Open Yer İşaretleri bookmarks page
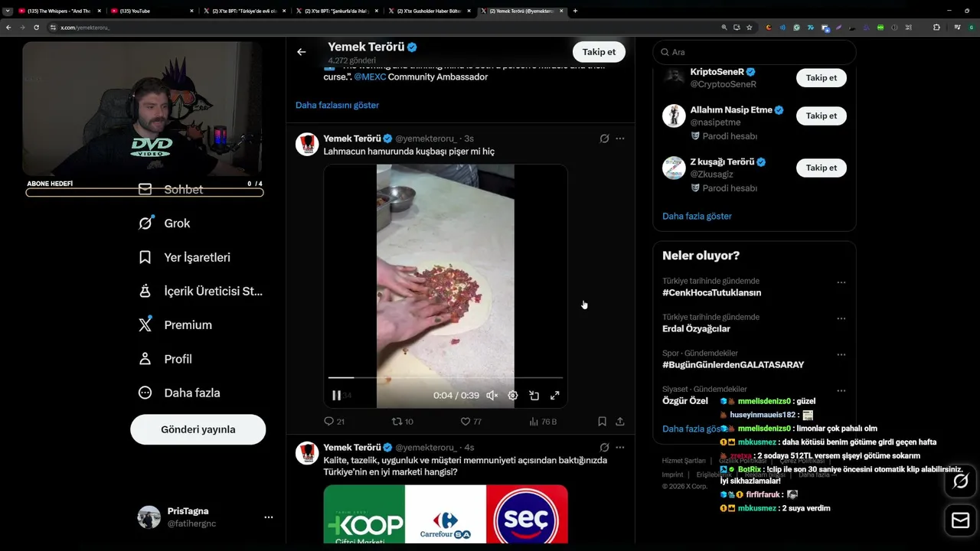 tap(184, 257)
